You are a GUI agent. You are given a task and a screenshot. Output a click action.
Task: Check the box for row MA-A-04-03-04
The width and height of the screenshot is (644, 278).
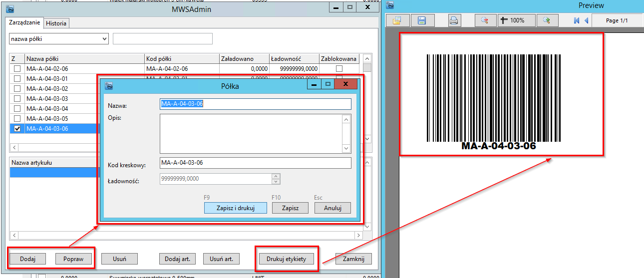17,109
